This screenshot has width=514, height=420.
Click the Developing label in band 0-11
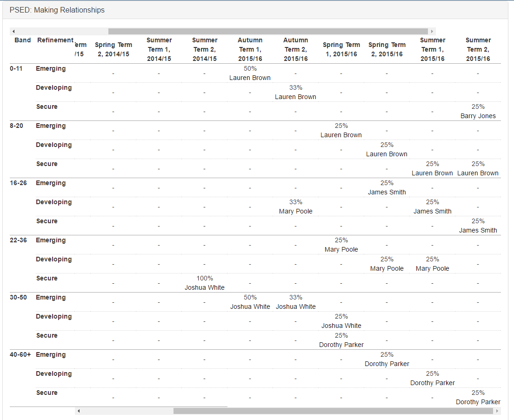[54, 88]
